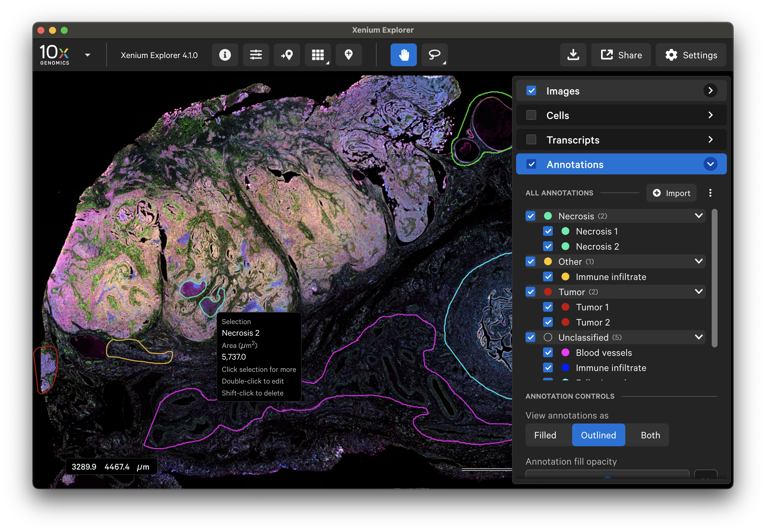This screenshot has height=532, width=766.
Task: Expand the Images panel chevron
Action: (710, 91)
